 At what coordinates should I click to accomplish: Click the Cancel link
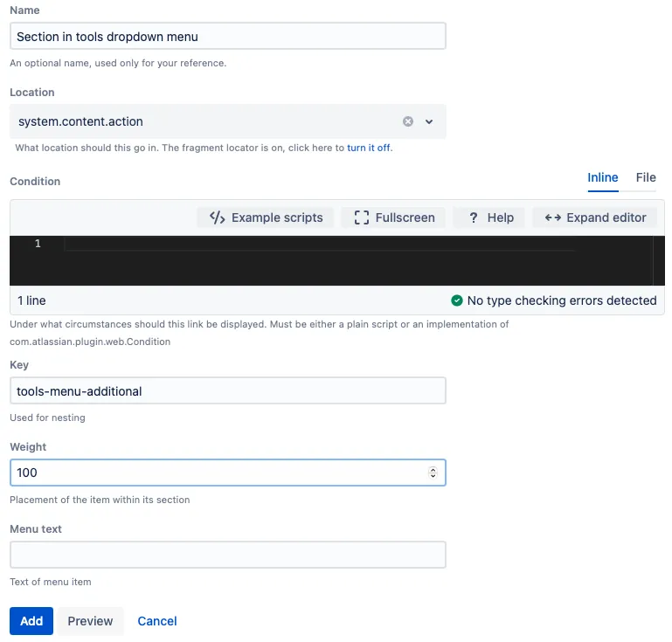(x=156, y=621)
